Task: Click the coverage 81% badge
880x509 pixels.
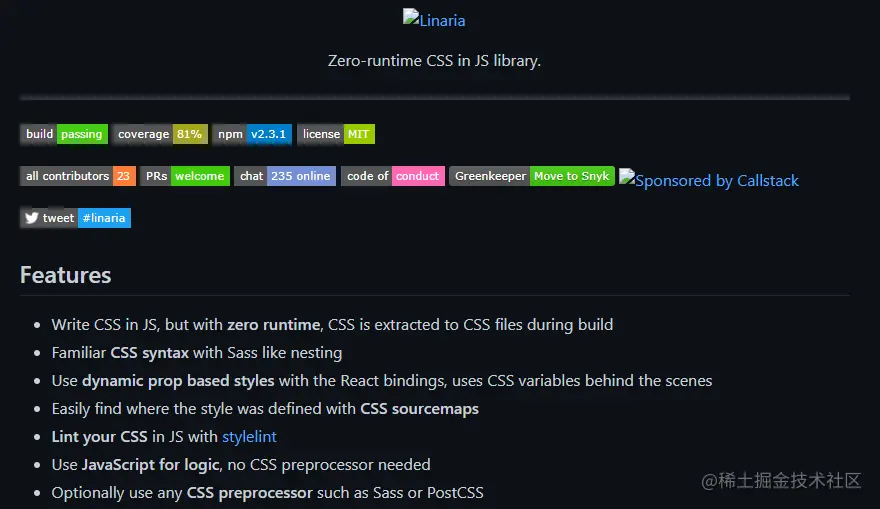Action: tap(160, 134)
